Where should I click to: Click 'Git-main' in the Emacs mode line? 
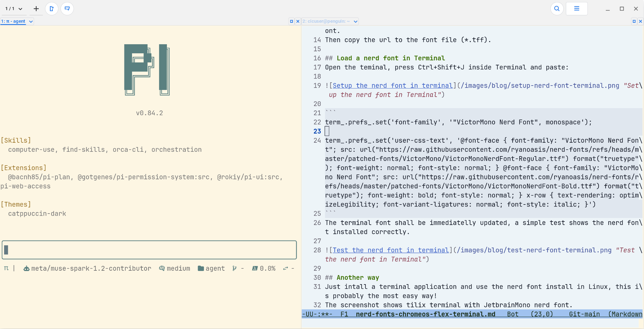(x=584, y=314)
